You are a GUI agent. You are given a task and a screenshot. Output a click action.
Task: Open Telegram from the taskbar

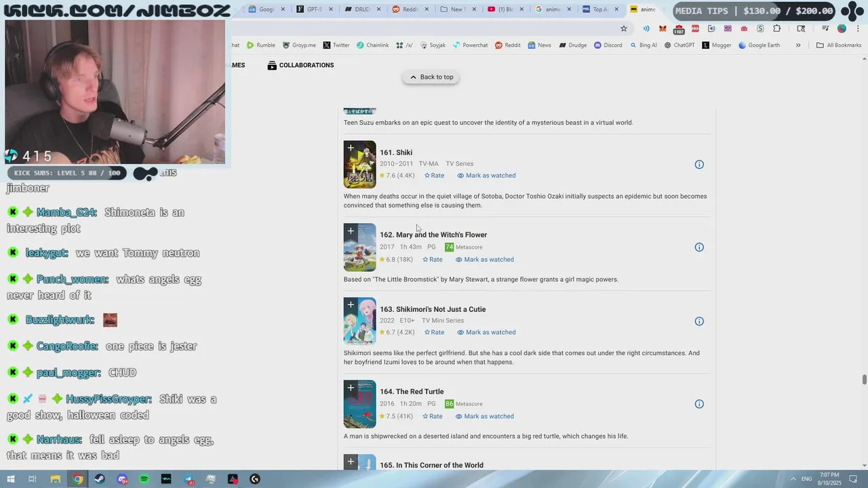click(189, 479)
